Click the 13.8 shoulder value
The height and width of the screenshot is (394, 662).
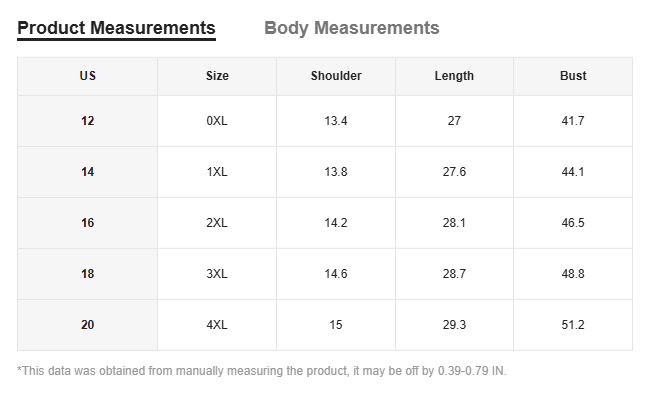coord(336,172)
